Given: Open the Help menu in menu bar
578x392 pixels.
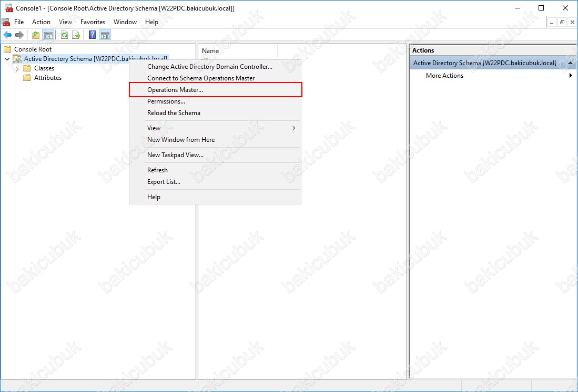Looking at the screenshot, I should (x=151, y=22).
